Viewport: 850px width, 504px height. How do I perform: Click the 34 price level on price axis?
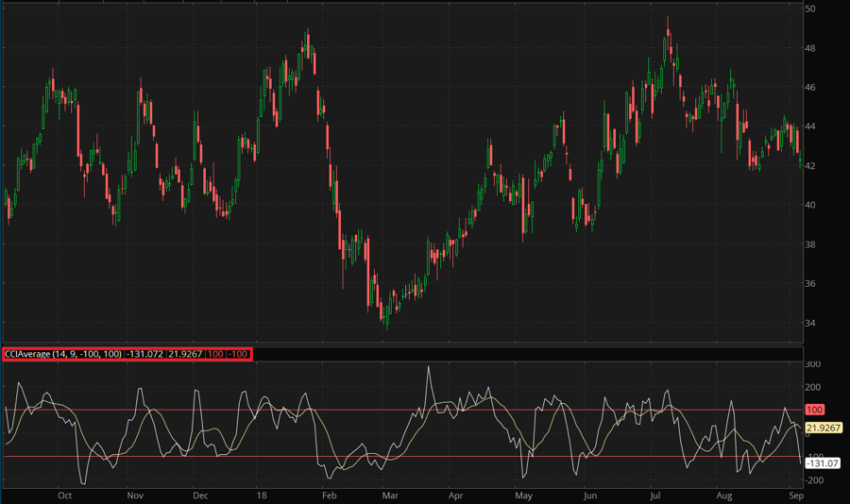click(x=810, y=323)
